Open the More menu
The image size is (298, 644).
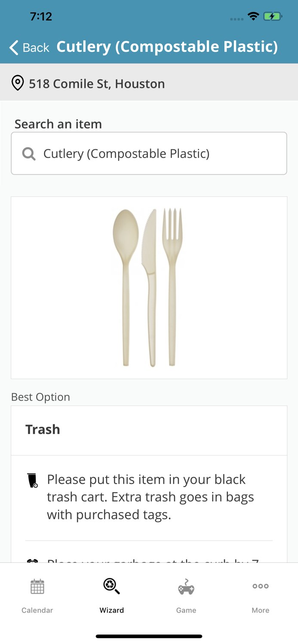[x=261, y=597]
